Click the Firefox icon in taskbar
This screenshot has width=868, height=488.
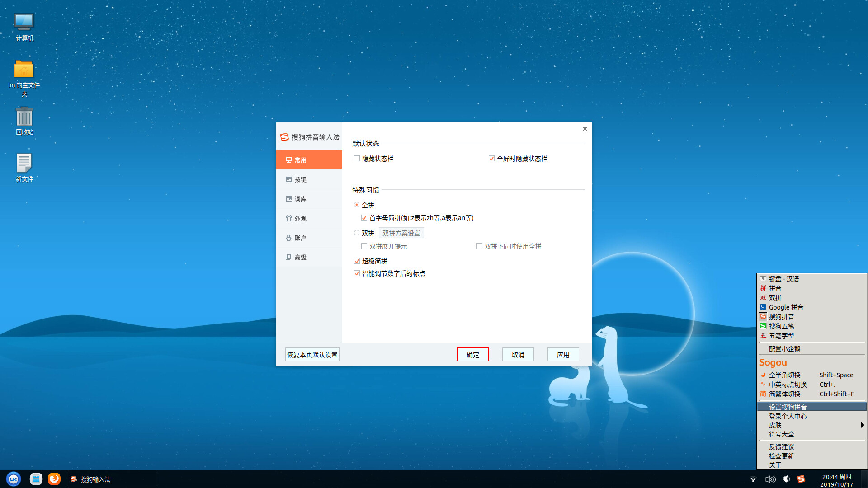coord(54,479)
